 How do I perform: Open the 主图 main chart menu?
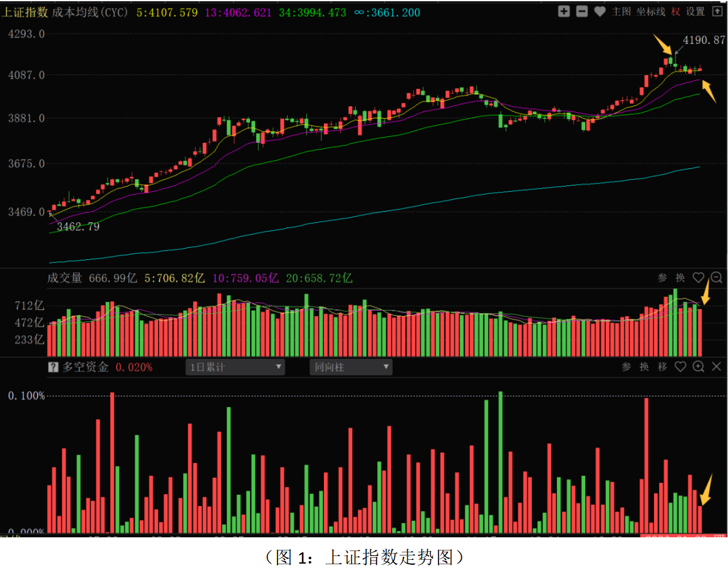click(x=621, y=11)
